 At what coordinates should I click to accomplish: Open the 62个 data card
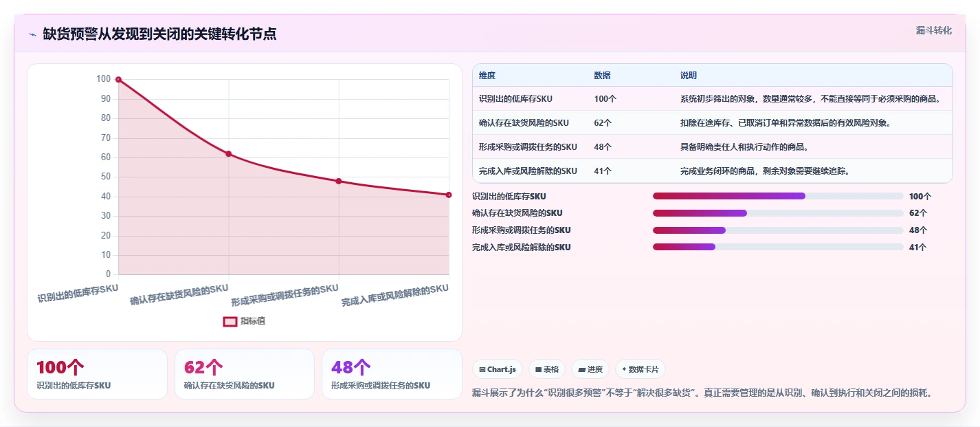pyautogui.click(x=245, y=374)
